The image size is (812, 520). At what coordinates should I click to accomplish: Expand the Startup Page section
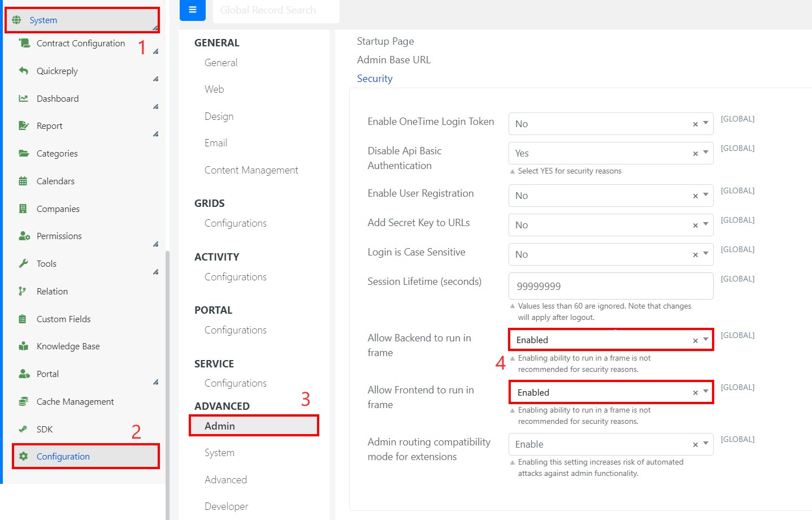pos(385,41)
